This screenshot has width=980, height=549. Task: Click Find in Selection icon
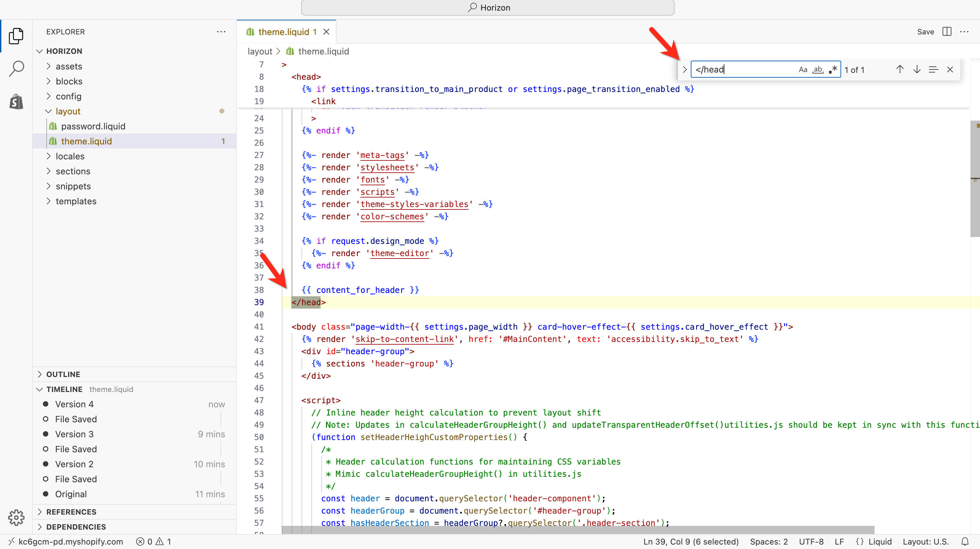tap(933, 70)
